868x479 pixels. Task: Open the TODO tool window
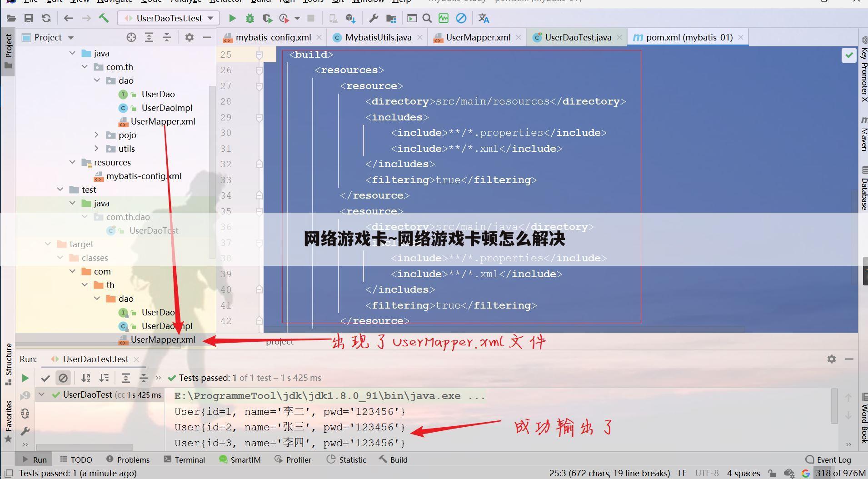coord(76,459)
